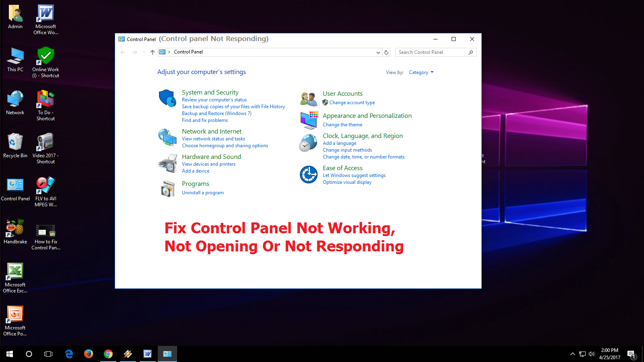Open Ease of Access settings
This screenshot has height=362, width=644.
point(343,168)
